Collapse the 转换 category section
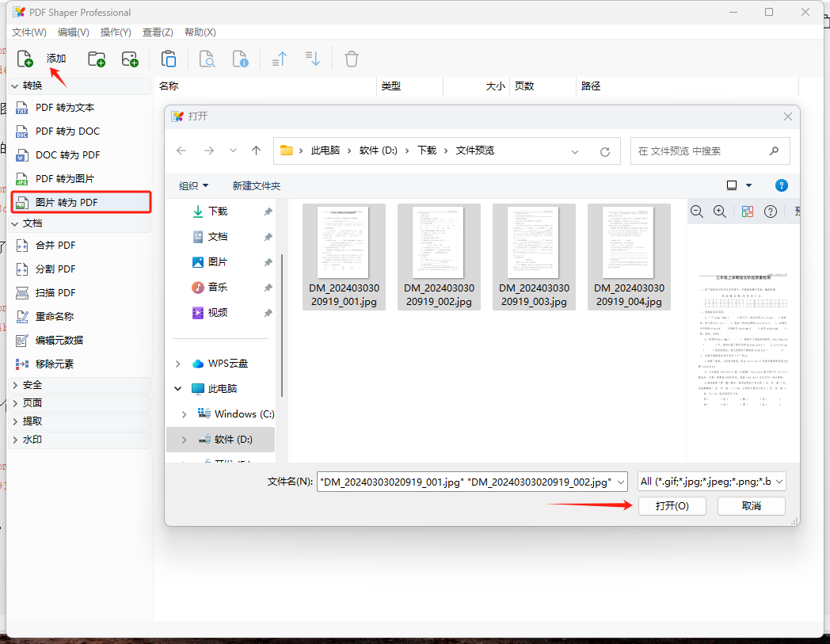830x644 pixels. pos(15,86)
